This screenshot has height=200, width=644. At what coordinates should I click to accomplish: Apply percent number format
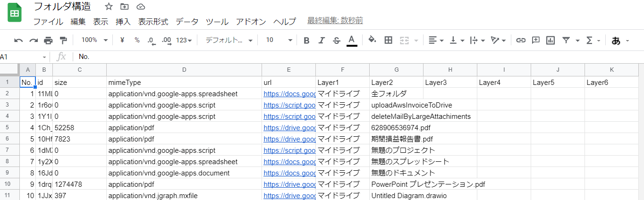click(137, 40)
